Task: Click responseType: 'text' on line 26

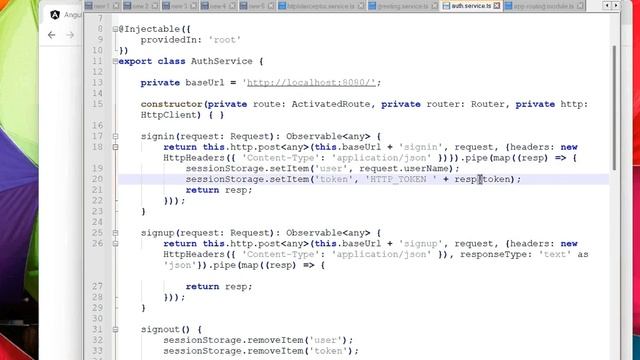Action: (x=516, y=254)
